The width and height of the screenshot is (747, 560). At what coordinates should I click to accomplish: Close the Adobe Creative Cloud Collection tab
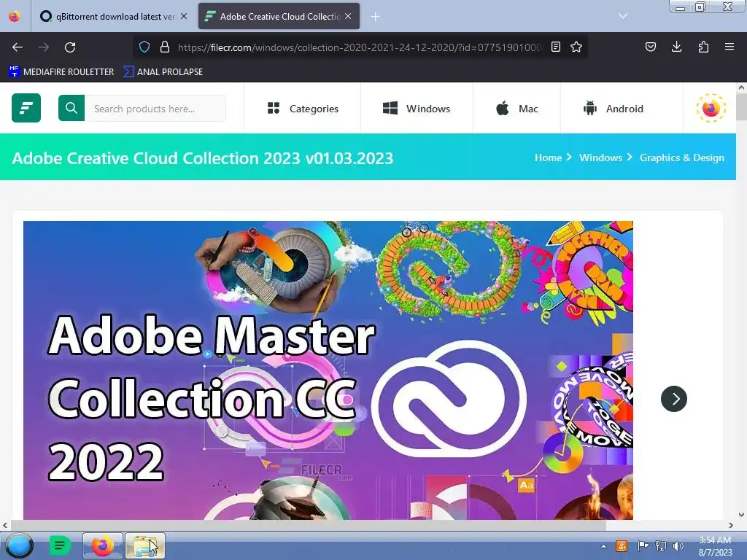point(348,16)
